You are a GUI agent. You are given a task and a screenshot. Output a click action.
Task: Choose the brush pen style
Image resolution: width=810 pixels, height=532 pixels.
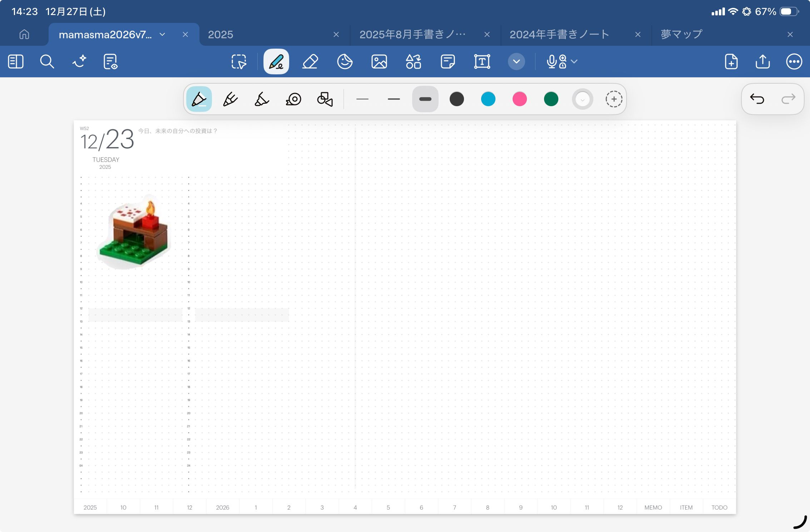coord(261,99)
